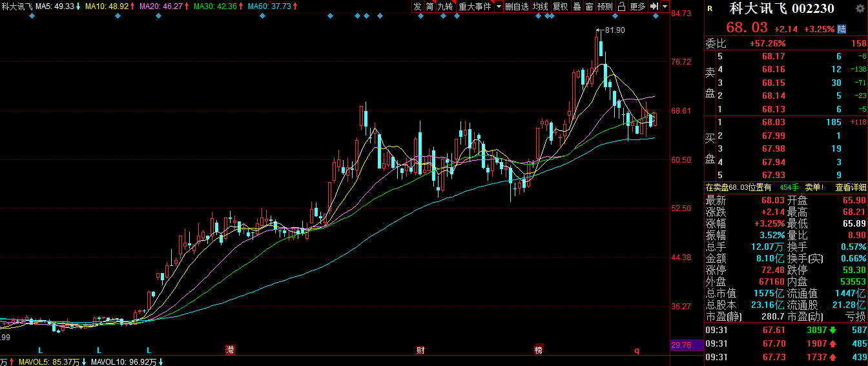The height and width of the screenshot is (366, 868).
Task: Click the tick row priced 67.61
Action: point(786,330)
